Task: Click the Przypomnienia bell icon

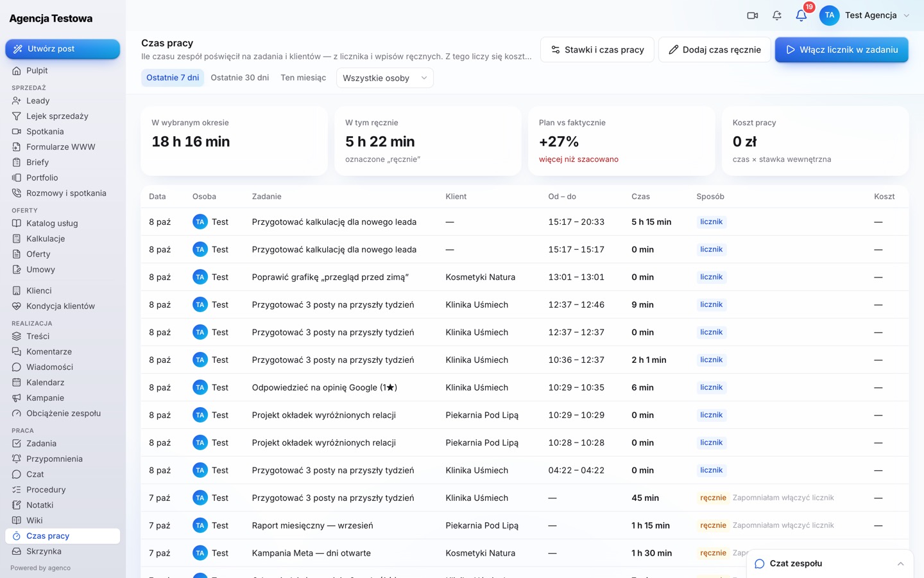Action: [17, 459]
